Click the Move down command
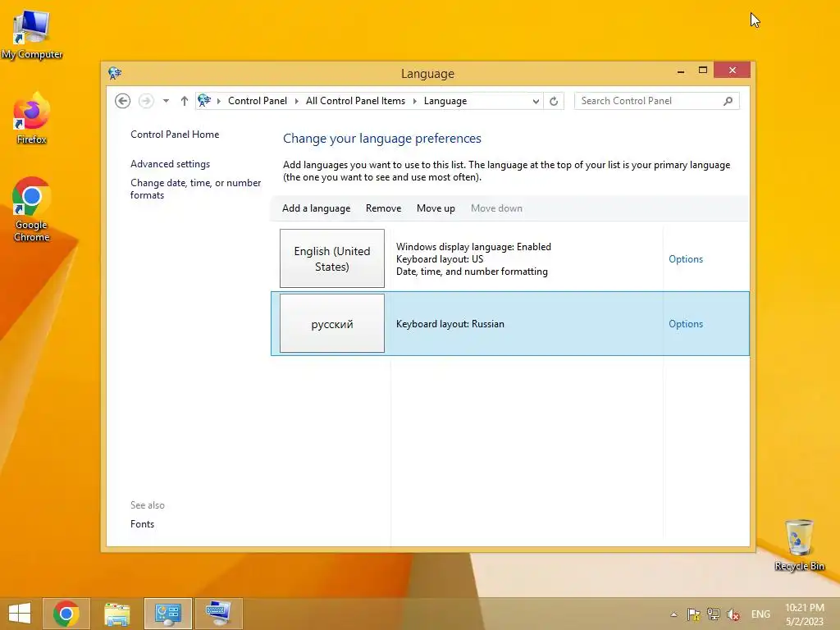This screenshot has height=630, width=840. [x=496, y=208]
